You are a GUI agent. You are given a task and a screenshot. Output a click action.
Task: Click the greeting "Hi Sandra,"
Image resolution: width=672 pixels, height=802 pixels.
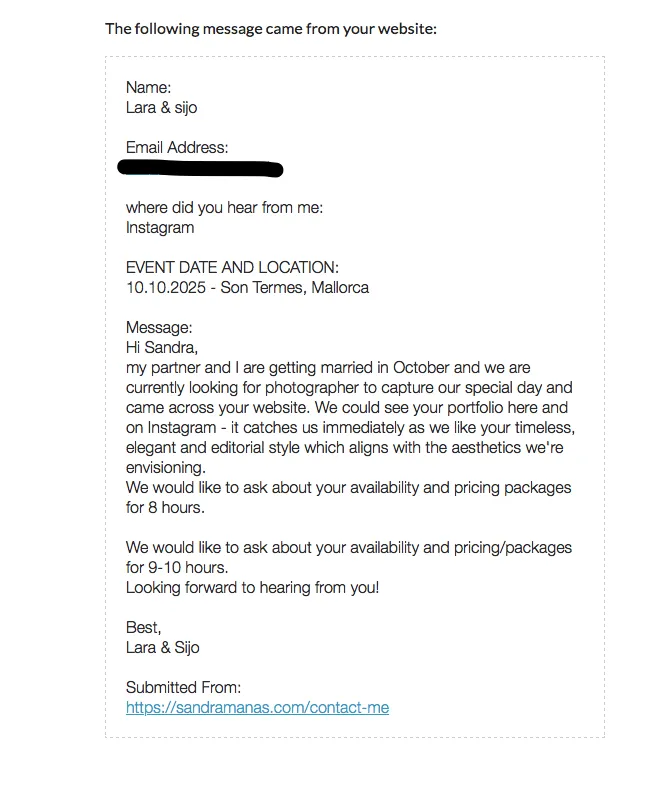pos(162,348)
